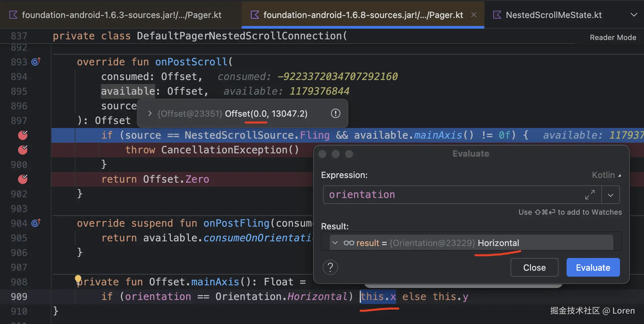Click the override gutter icon at line 893
Screen dimensions: 644x324
(x=36, y=62)
